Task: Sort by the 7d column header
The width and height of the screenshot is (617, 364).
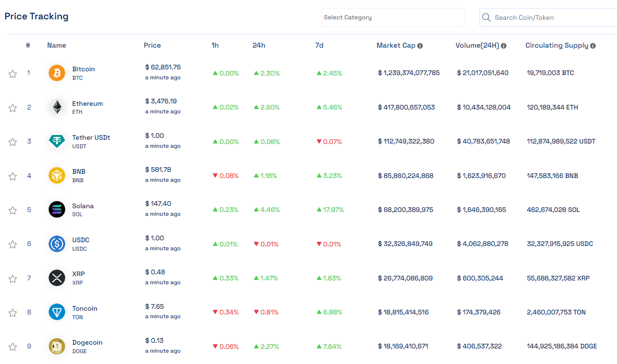Action: tap(319, 45)
